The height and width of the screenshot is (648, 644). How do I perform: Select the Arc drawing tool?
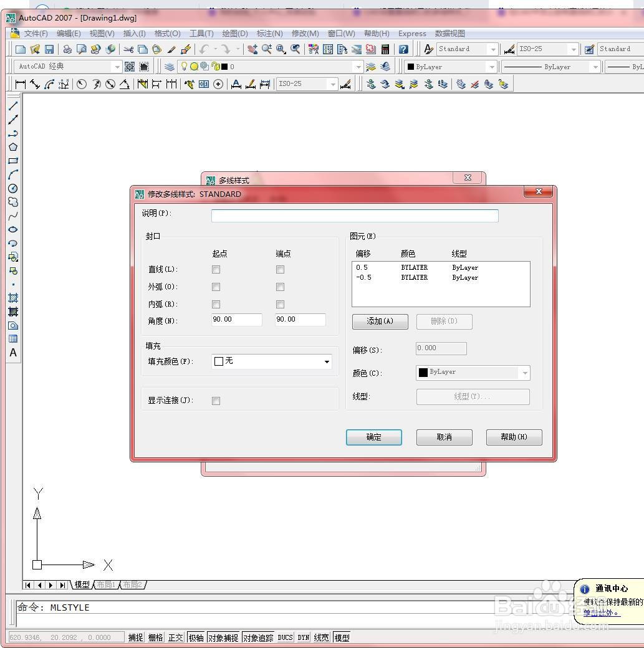coord(13,175)
